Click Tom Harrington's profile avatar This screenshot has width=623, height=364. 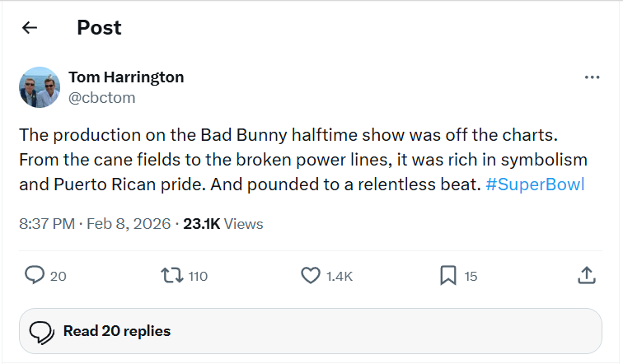pos(40,87)
